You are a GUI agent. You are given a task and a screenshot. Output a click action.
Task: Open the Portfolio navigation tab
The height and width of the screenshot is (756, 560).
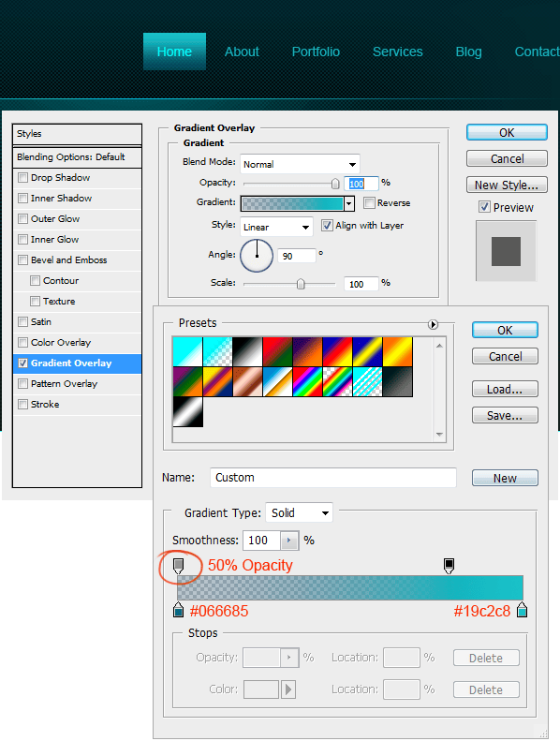tap(316, 52)
